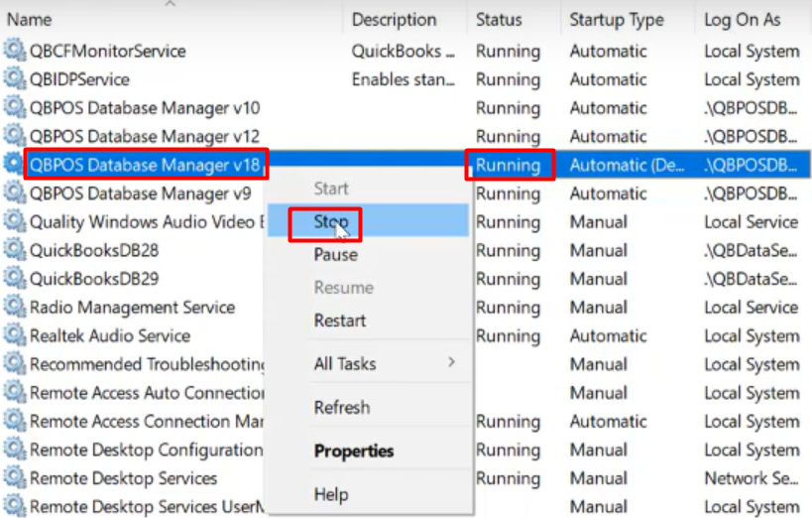Click 'Automatic (De...' startup type cell
This screenshot has width=812, height=518.
628,165
